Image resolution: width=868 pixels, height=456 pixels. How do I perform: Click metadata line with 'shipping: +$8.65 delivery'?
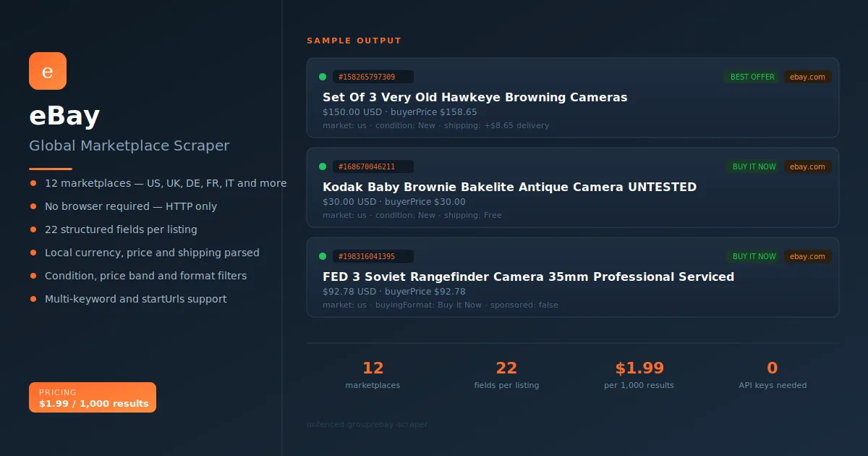pos(435,125)
